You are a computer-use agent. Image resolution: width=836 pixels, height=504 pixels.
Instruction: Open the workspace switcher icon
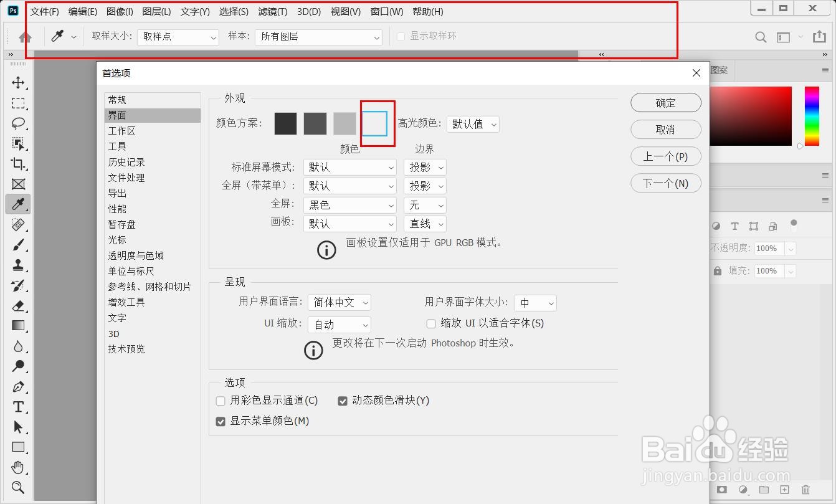(x=783, y=37)
